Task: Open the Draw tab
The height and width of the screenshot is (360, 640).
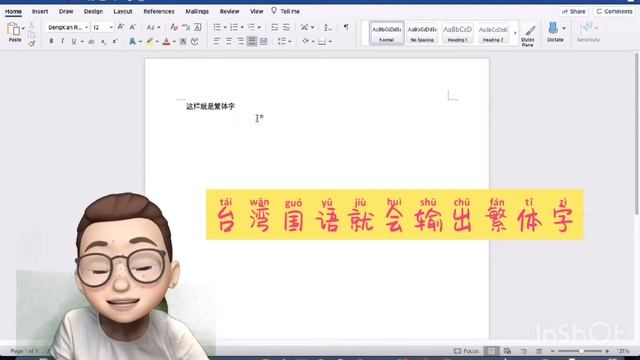Action: point(66,11)
